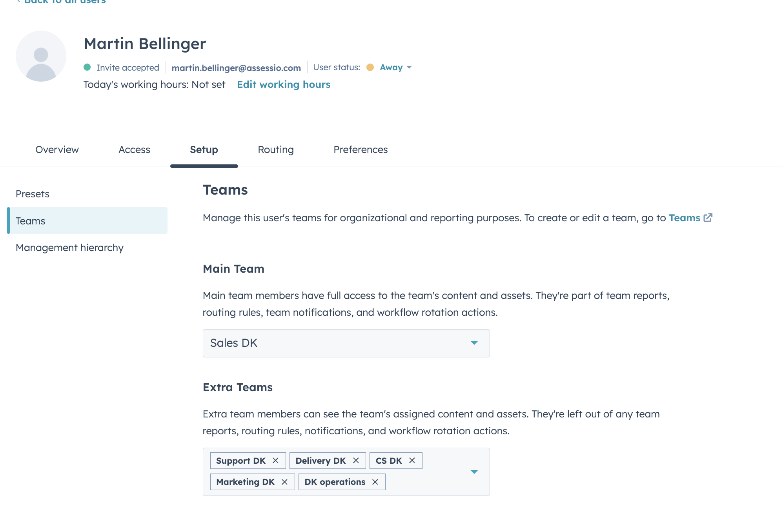Remove the DK operations team tag
This screenshot has width=783, height=532.
(375, 482)
